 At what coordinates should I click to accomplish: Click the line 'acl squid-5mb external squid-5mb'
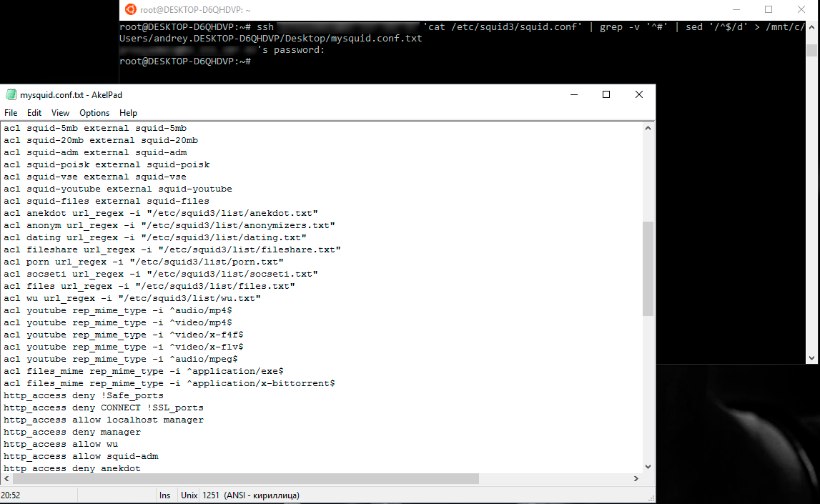click(95, 128)
